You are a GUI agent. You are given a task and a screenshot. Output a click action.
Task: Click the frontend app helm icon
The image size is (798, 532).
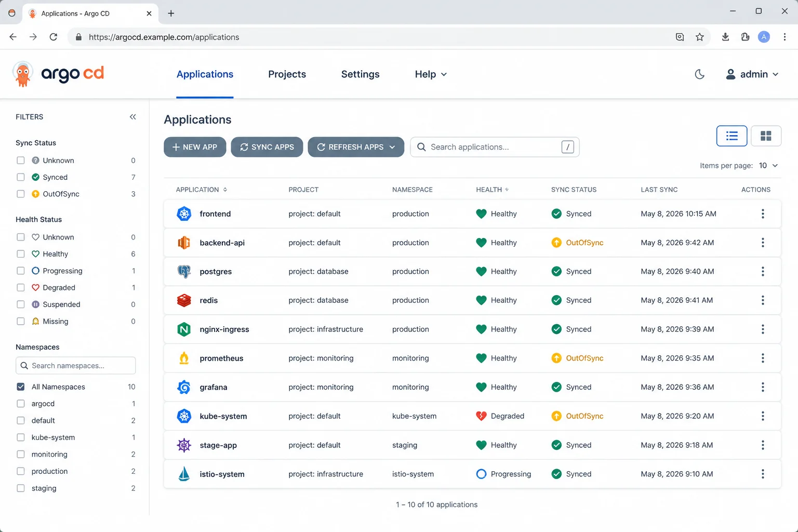coord(184,214)
